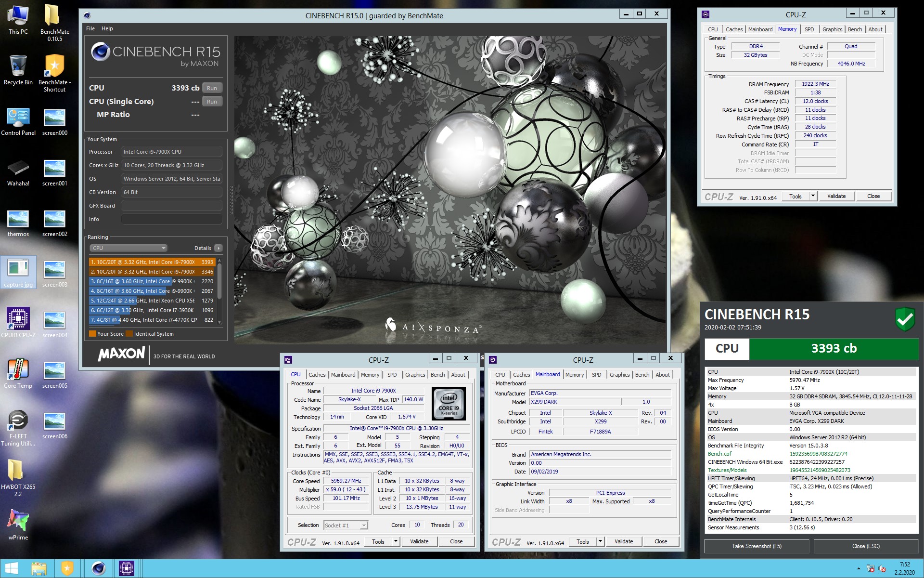Open Tools arrow in CPU-tab CPU-Z window

[x=396, y=541]
